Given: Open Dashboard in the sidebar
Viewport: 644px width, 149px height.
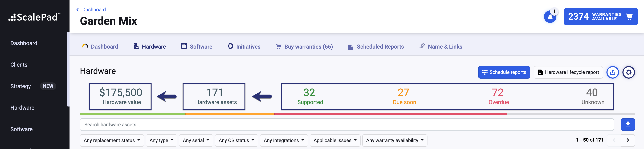Looking at the screenshot, I should click(24, 43).
